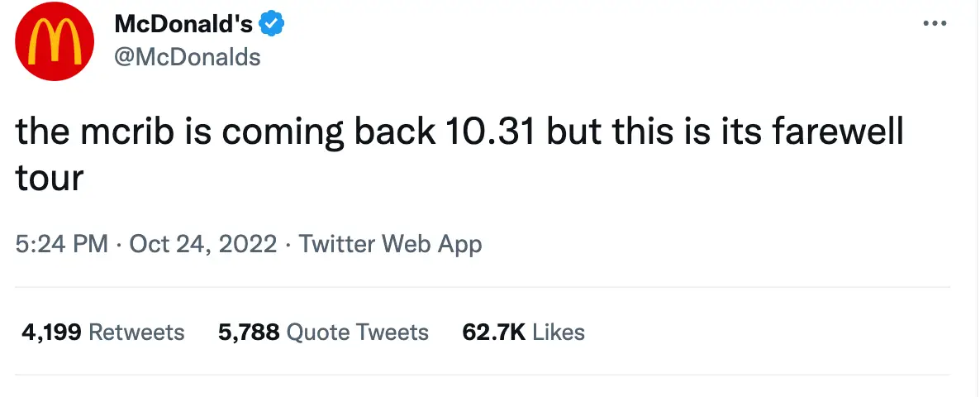Show who liked via the Likes label
Image resolution: width=980 pixels, height=397 pixels.
[x=559, y=332]
